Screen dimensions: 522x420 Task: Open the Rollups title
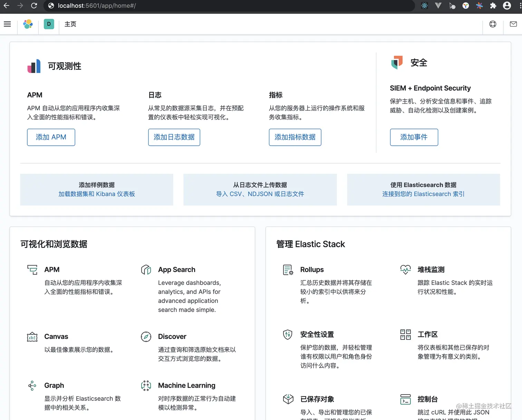click(x=312, y=270)
